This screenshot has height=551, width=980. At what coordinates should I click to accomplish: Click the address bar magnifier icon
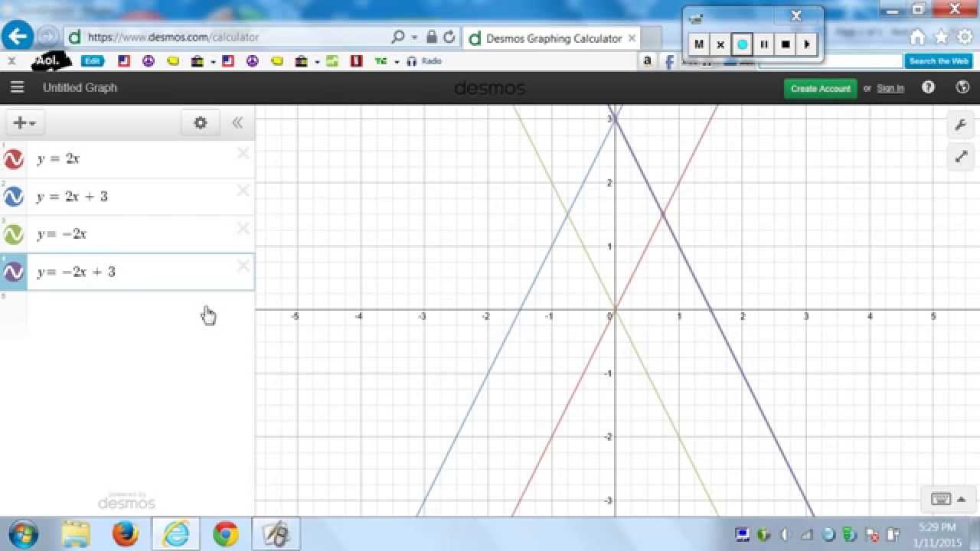398,37
